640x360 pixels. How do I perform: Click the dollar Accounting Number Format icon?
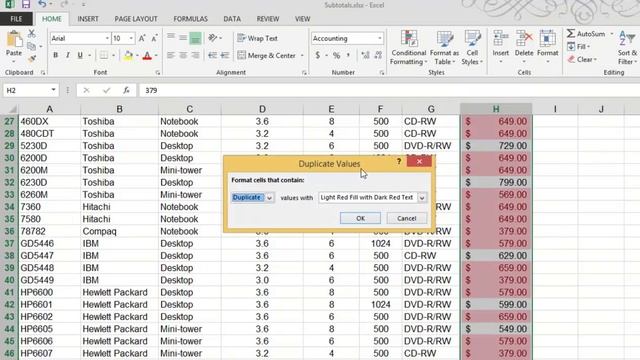pyautogui.click(x=318, y=56)
